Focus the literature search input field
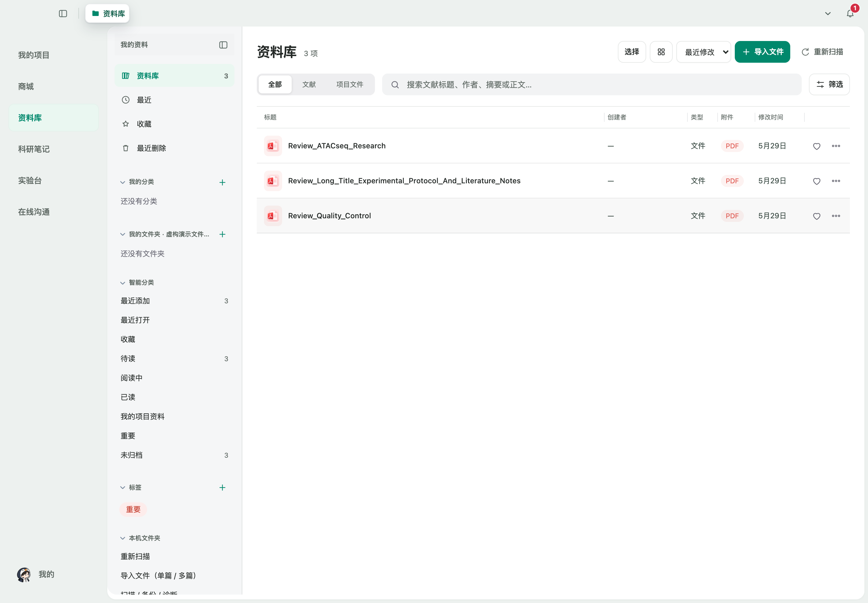 coord(592,85)
